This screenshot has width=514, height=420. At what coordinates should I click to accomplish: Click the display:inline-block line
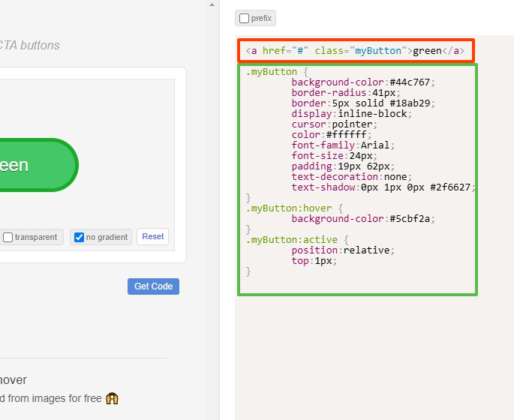click(x=351, y=114)
